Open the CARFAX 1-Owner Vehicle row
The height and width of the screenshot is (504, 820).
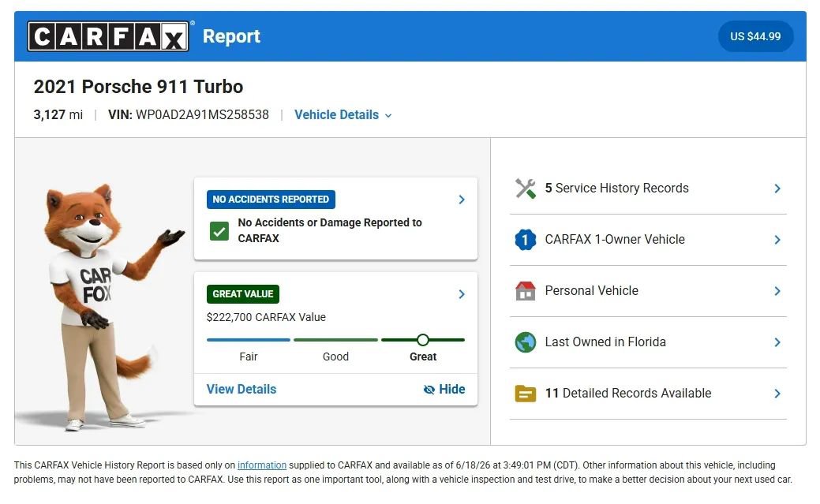(x=648, y=240)
